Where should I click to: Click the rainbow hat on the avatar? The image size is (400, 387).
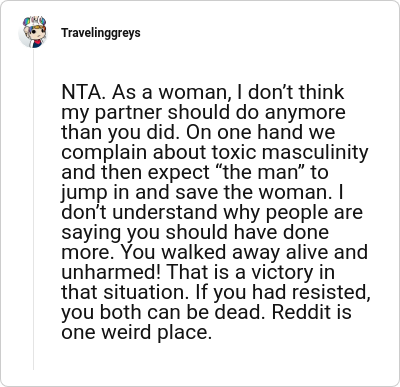tap(34, 21)
